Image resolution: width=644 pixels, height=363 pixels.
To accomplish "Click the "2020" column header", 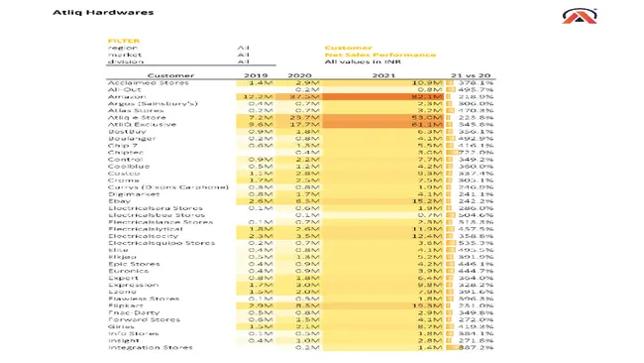I will [x=300, y=75].
